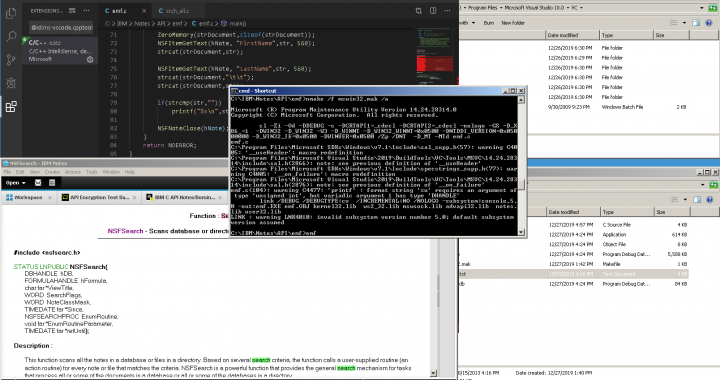
Task: Sort by Type column in upper Explorer
Action: coord(626,35)
